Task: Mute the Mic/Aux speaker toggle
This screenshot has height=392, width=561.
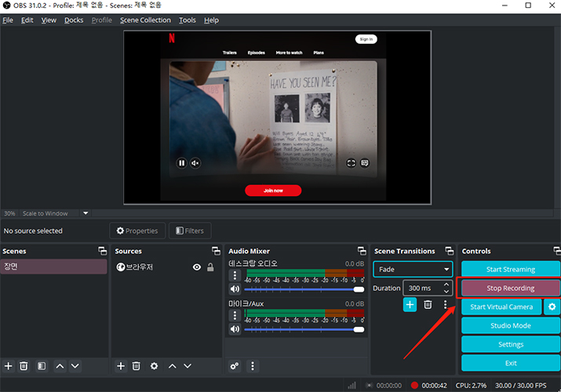Action: pyautogui.click(x=235, y=329)
